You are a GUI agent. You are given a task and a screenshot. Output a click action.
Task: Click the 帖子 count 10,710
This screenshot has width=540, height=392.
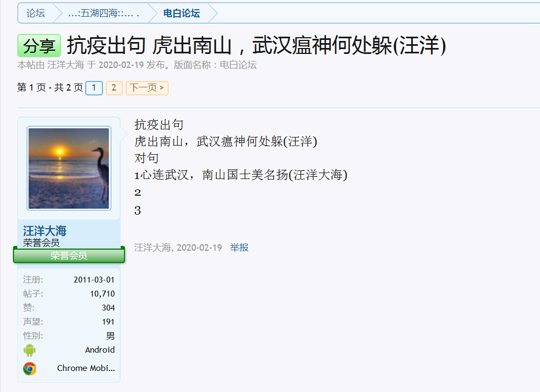click(x=102, y=294)
